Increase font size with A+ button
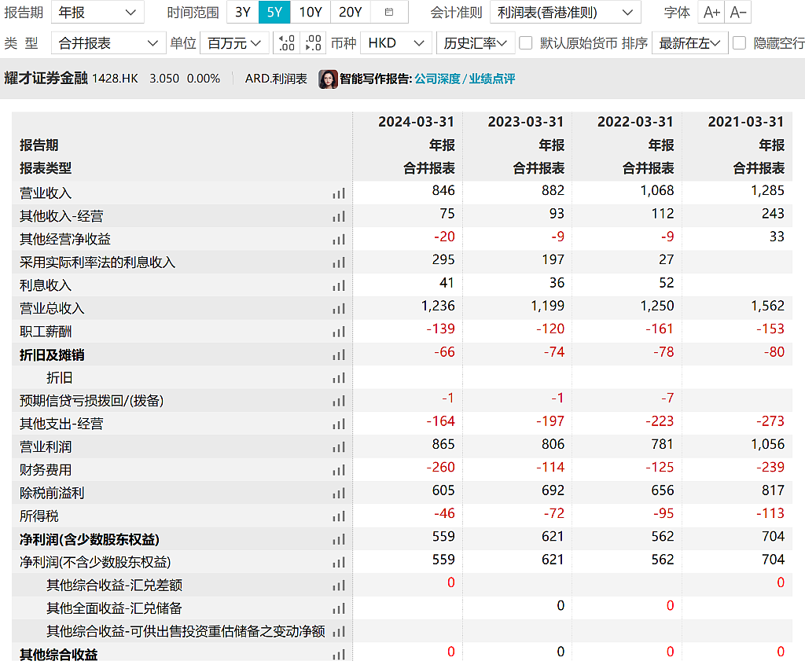The width and height of the screenshot is (805, 672). click(x=711, y=12)
